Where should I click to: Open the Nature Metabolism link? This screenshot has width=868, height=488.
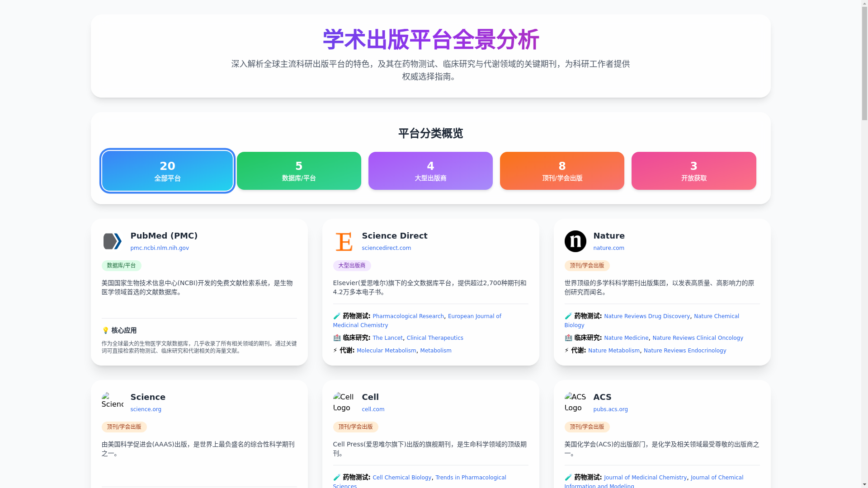pos(614,351)
